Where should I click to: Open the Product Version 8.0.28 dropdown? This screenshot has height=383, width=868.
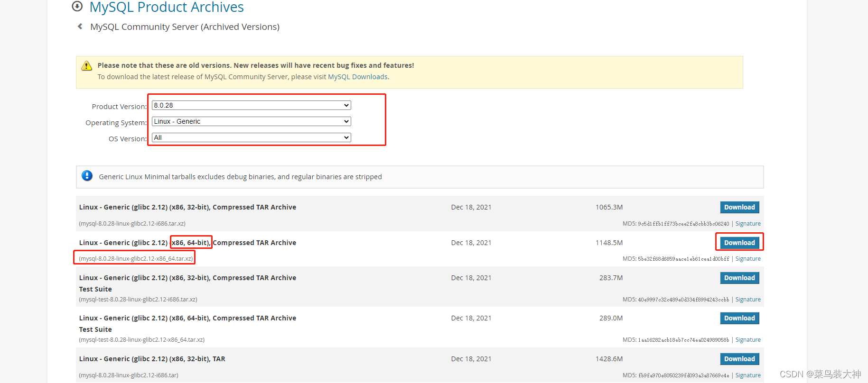(x=251, y=105)
